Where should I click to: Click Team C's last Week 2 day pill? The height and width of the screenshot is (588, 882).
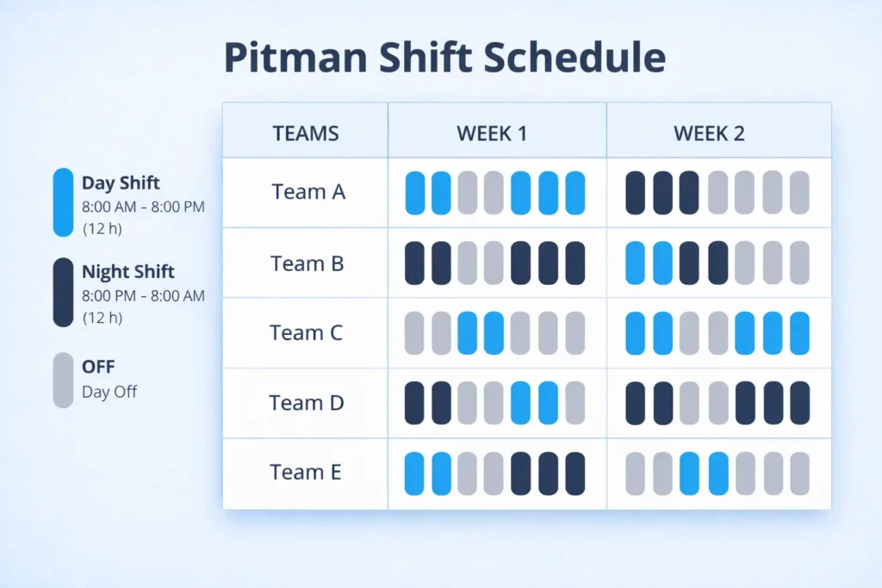tap(799, 333)
